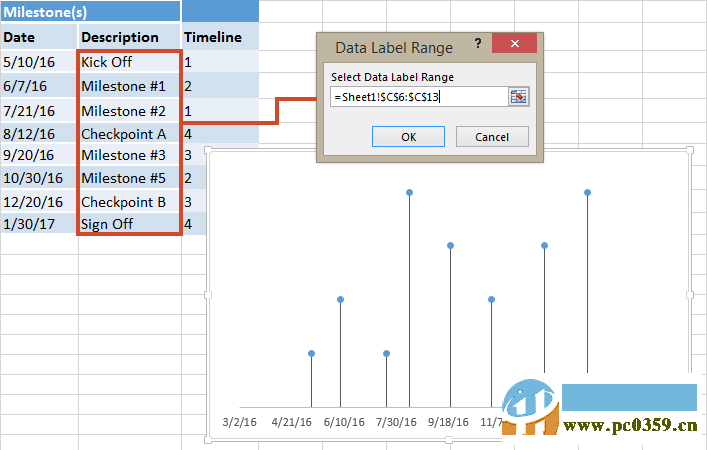Click the 3/2/16 chart axis label

point(239,422)
